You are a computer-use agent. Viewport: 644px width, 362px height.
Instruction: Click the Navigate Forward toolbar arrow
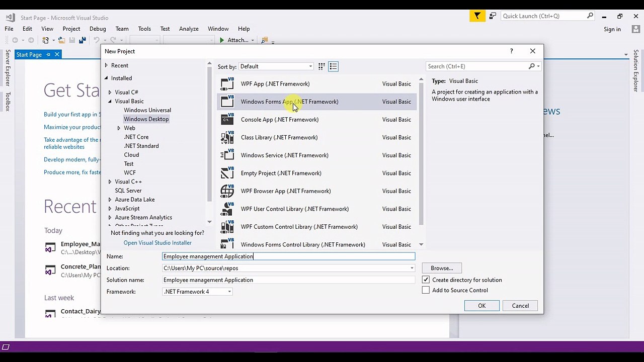pyautogui.click(x=31, y=40)
